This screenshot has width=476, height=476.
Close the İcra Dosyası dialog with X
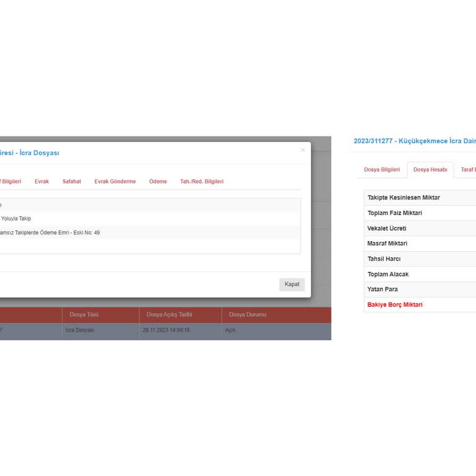302,150
